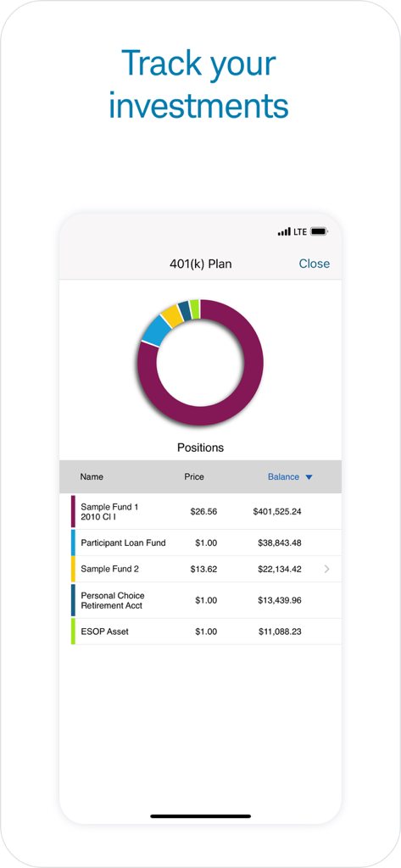This screenshot has height=868, width=401.
Task: Tap the battery icon in status bar
Action: click(x=320, y=231)
